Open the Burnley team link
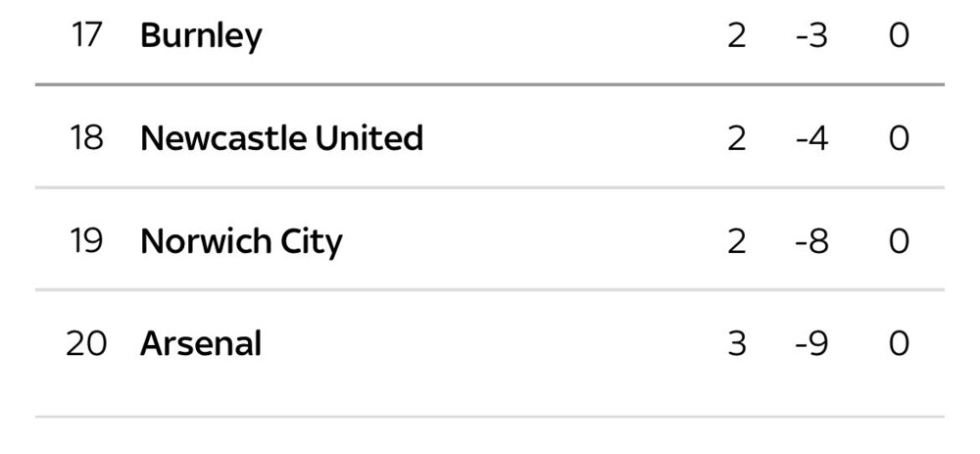This screenshot has height=454, width=980. 201,36
